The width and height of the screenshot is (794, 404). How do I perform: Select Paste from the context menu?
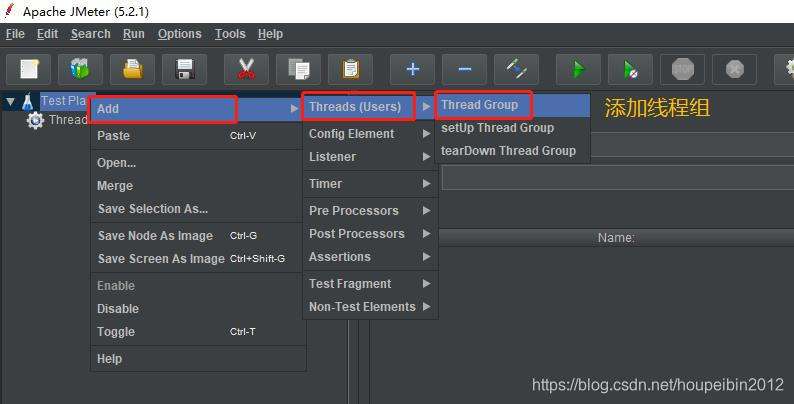(x=198, y=136)
